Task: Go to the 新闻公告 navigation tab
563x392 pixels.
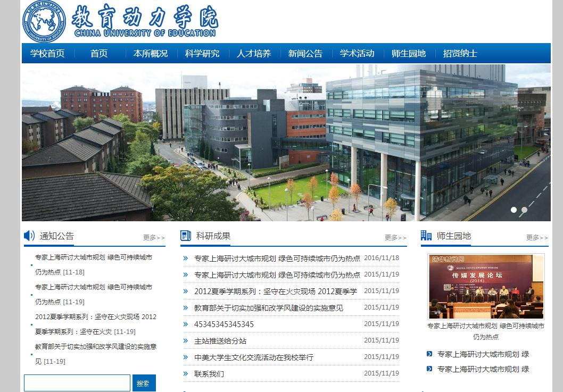Action: pos(305,54)
